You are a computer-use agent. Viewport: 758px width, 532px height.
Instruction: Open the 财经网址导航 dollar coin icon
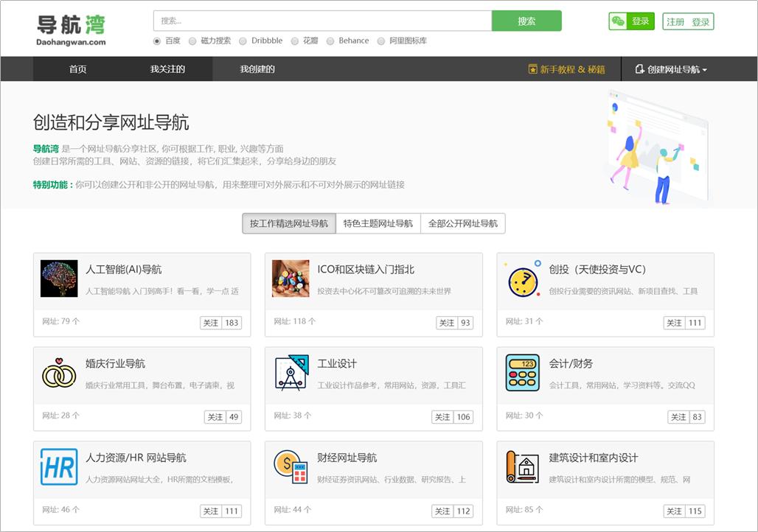[x=291, y=466]
